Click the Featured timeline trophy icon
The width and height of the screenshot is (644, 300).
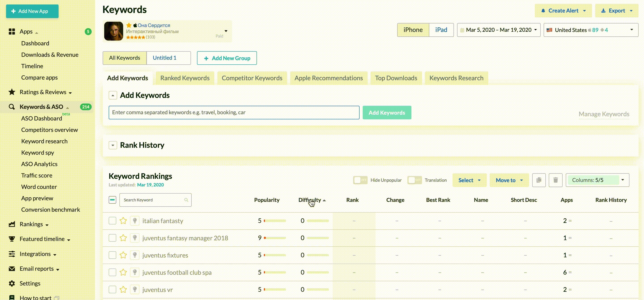coord(12,239)
